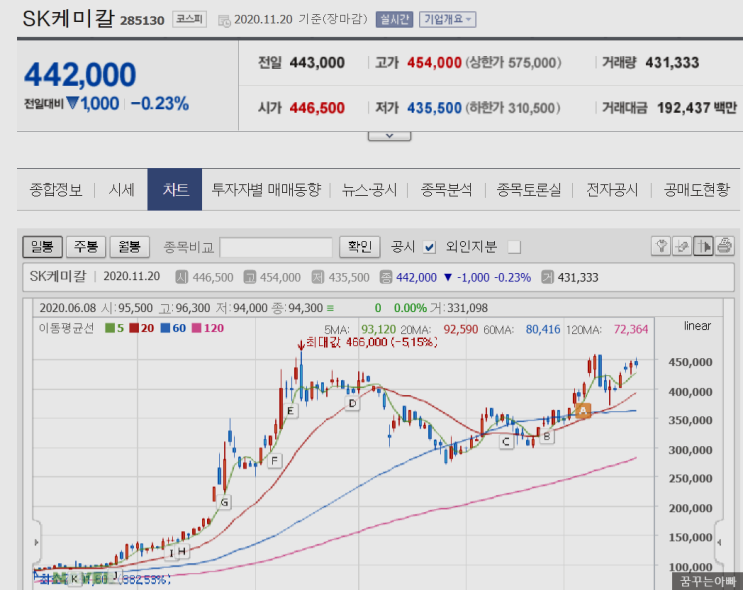The image size is (743, 590).
Task: Open the 투자자별 매매동향 tab
Action: tap(266, 190)
